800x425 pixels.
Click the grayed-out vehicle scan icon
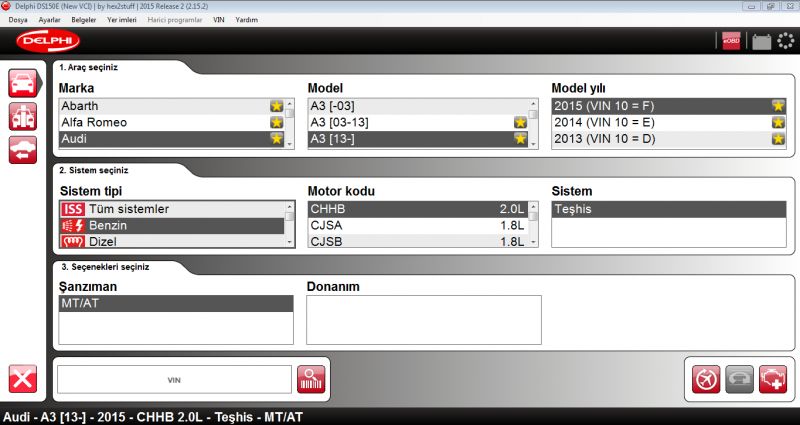pos(739,380)
